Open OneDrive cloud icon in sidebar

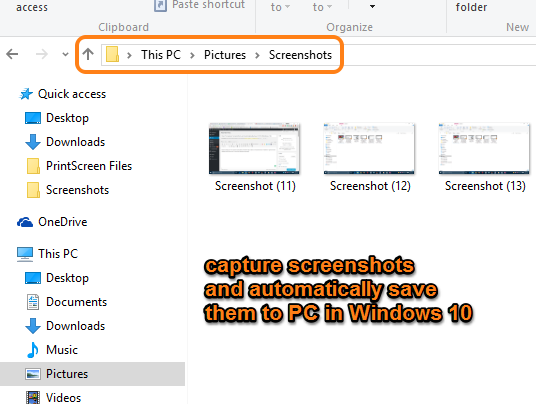pos(25,222)
